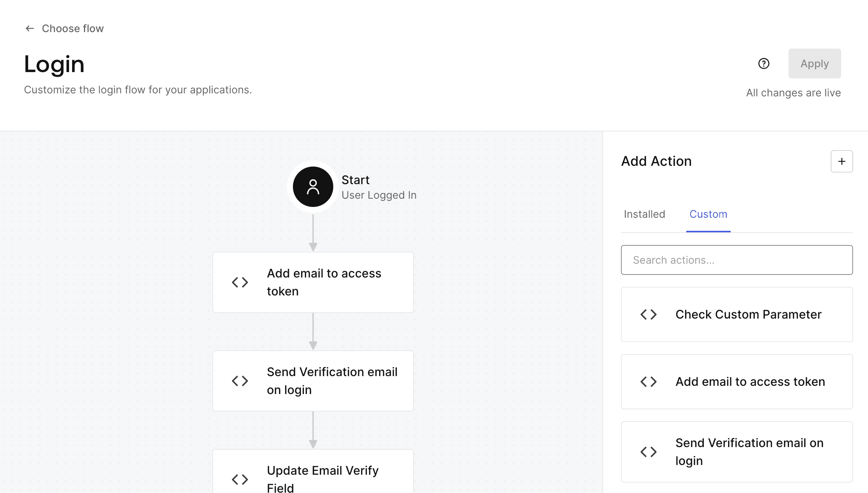The height and width of the screenshot is (493, 868).
Task: Switch to the Installed tab
Action: (x=644, y=214)
